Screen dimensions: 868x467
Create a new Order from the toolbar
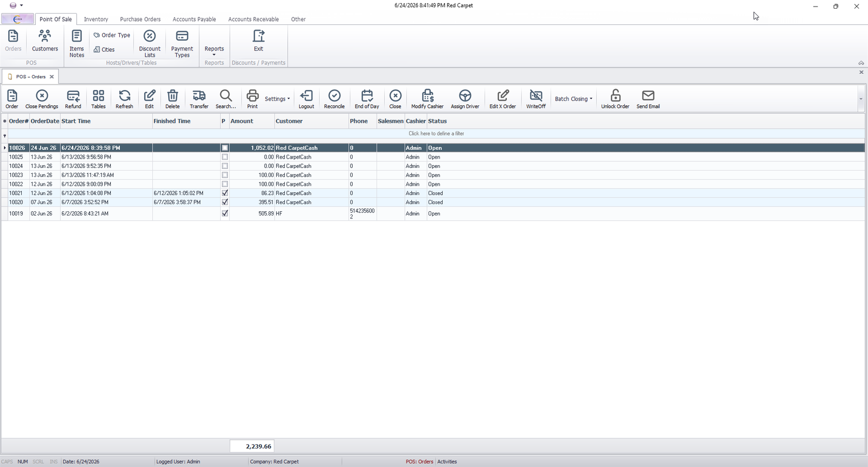click(12, 99)
